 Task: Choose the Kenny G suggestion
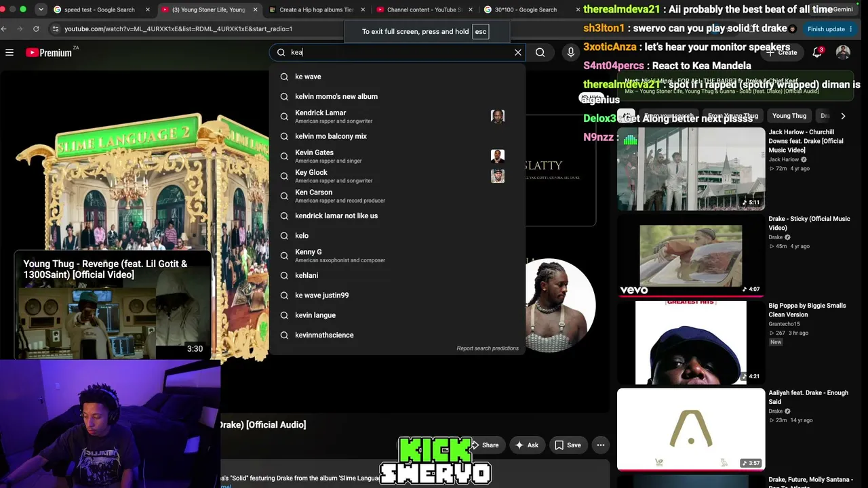tap(397, 256)
